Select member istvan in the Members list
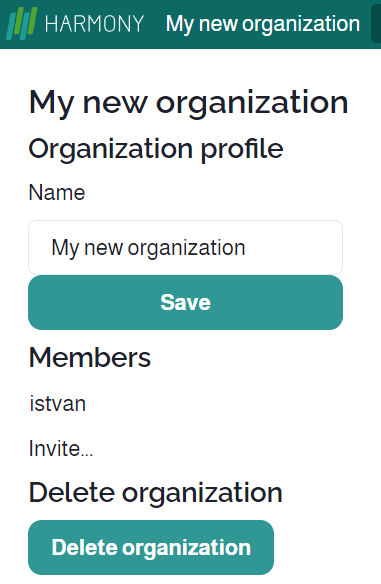 click(x=58, y=404)
